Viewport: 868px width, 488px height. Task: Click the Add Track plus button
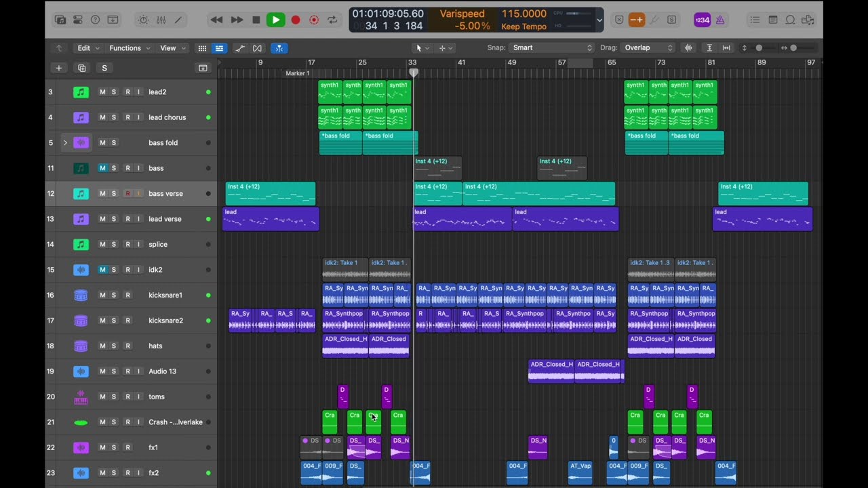[59, 68]
